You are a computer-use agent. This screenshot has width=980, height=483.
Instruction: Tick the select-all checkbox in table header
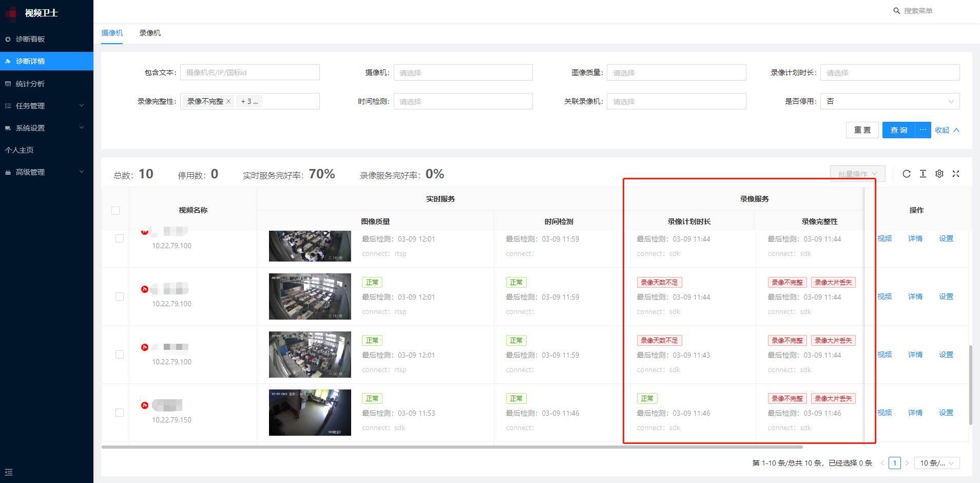pyautogui.click(x=116, y=211)
